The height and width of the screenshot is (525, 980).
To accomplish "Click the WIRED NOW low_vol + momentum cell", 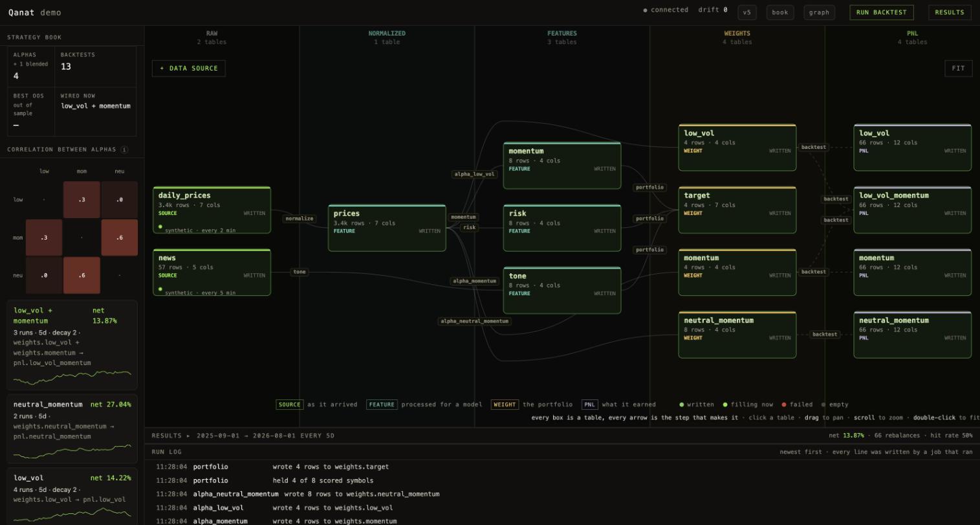I will tap(95, 111).
